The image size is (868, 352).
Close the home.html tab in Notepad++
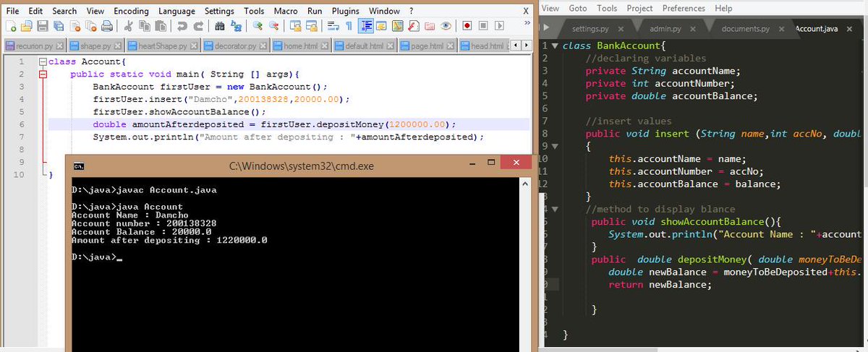click(x=325, y=46)
